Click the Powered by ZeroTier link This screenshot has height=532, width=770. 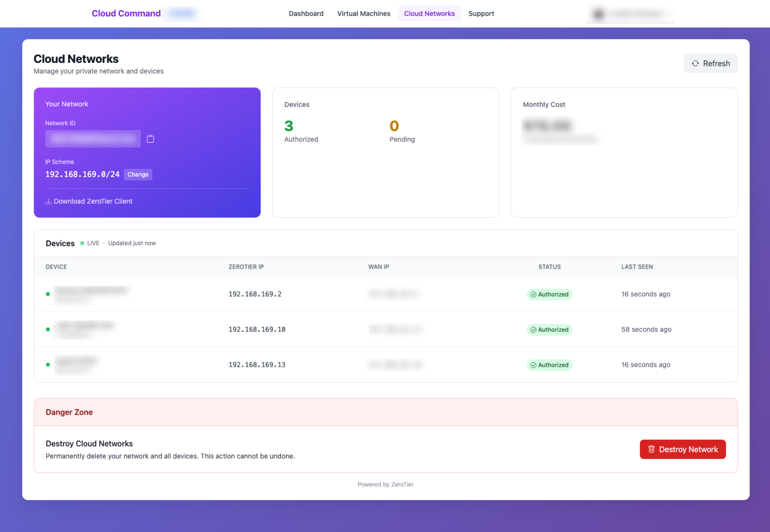pos(385,484)
